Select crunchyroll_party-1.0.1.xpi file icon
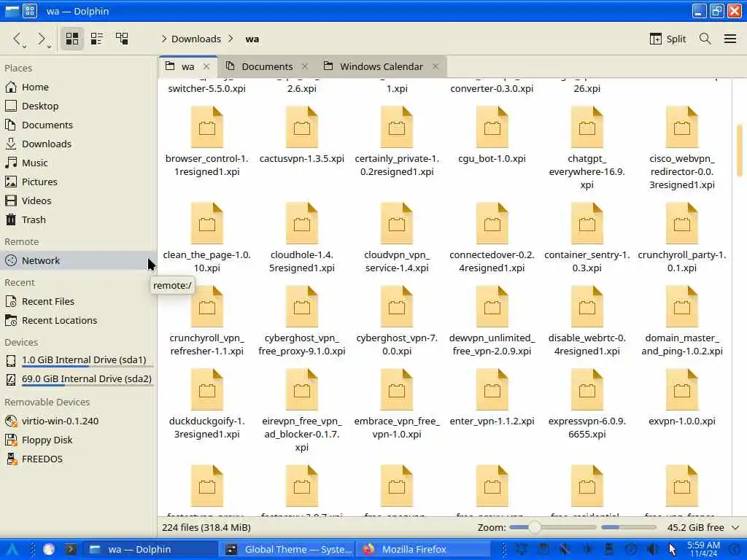Viewport: 747px width, 560px height. click(x=682, y=223)
